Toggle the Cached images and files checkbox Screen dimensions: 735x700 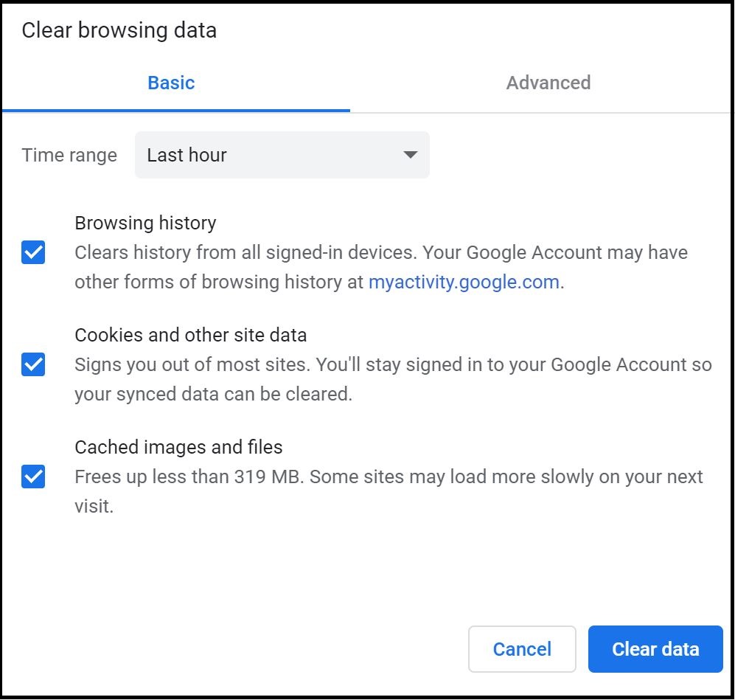click(33, 477)
